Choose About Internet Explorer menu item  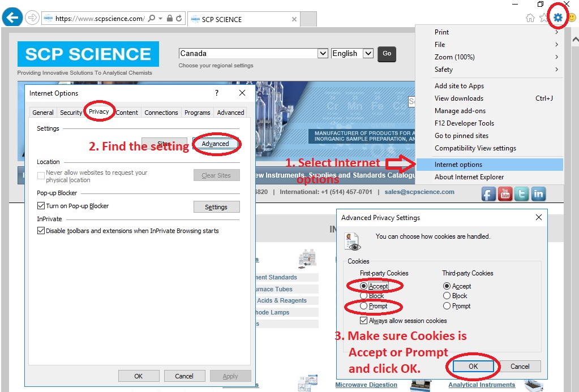coord(490,177)
